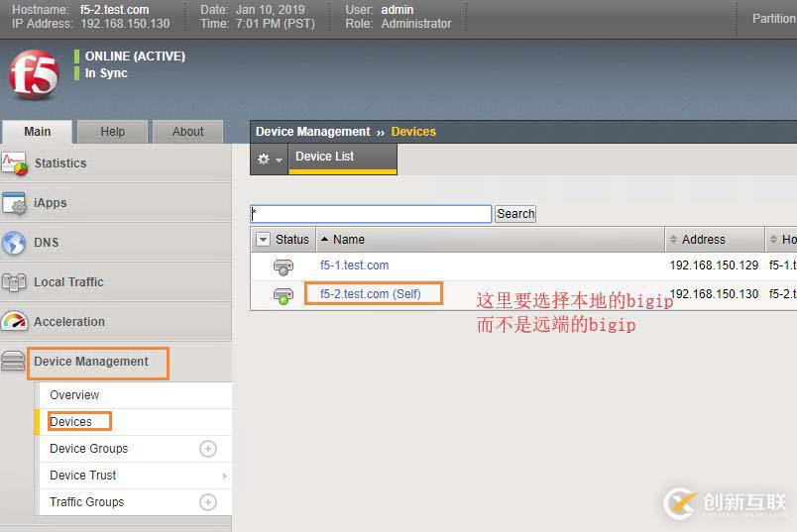Switch to the Main tab
The height and width of the screenshot is (532, 797).
(x=37, y=132)
